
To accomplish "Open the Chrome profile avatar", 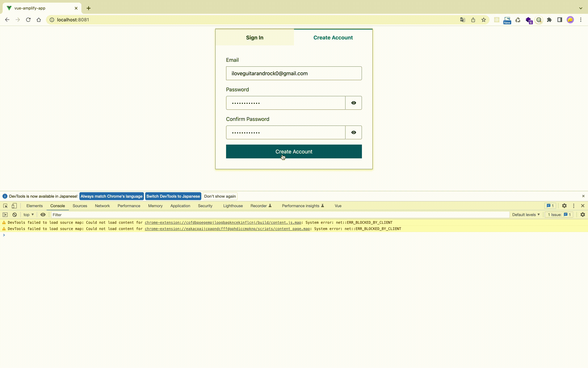I will point(570,20).
